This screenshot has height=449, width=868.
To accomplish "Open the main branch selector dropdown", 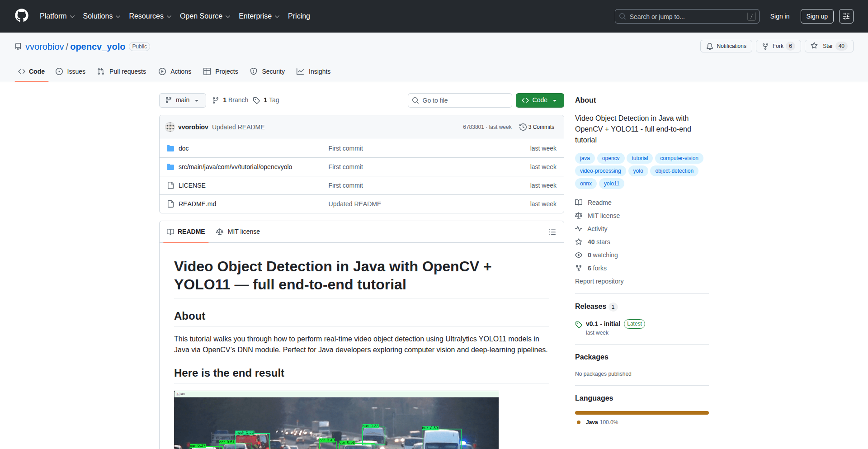I will (x=183, y=100).
